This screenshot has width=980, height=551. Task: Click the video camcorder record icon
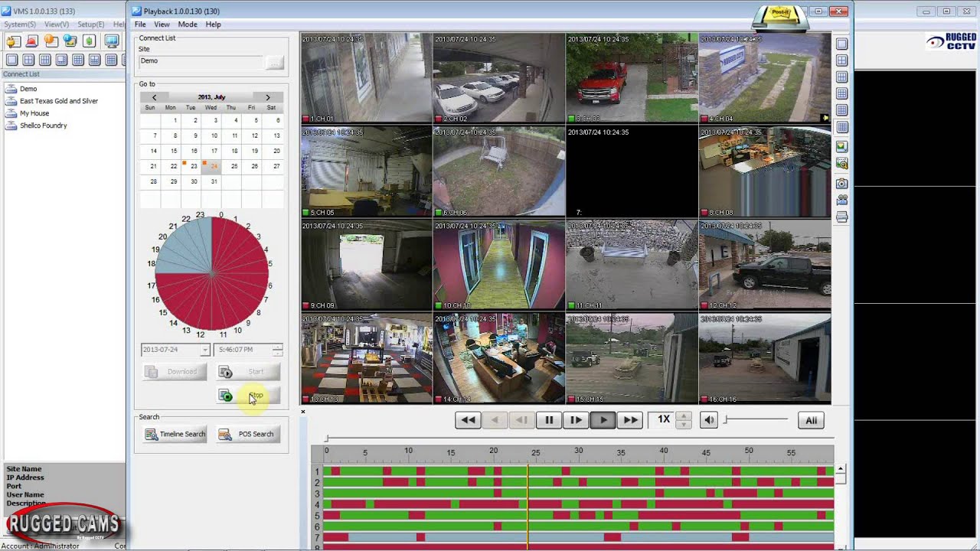tap(842, 200)
